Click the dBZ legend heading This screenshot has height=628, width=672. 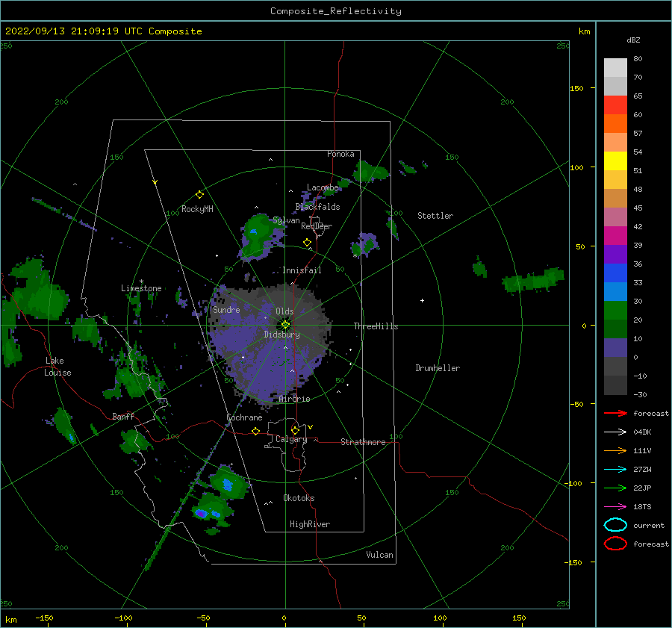(x=633, y=40)
